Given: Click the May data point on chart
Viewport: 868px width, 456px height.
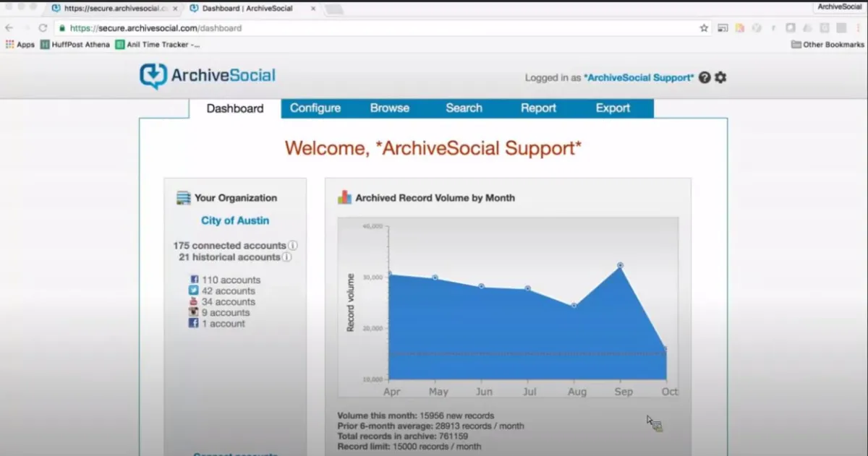Looking at the screenshot, I should click(x=435, y=278).
